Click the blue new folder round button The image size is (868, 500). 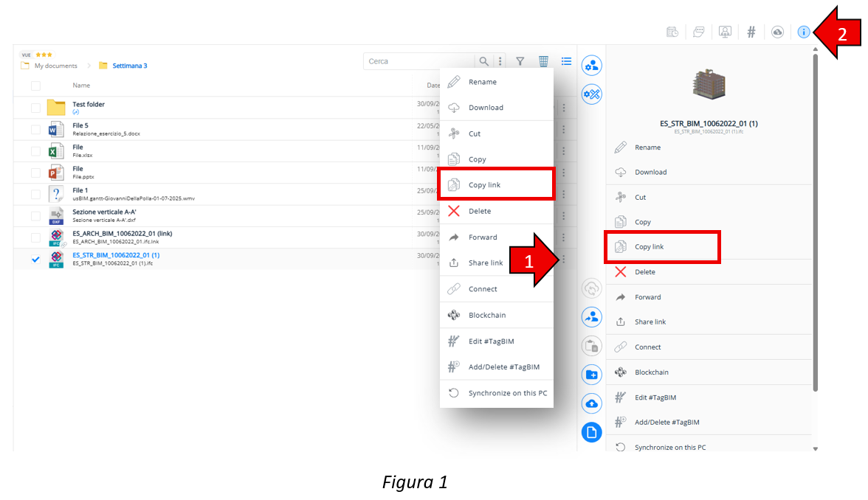[591, 375]
